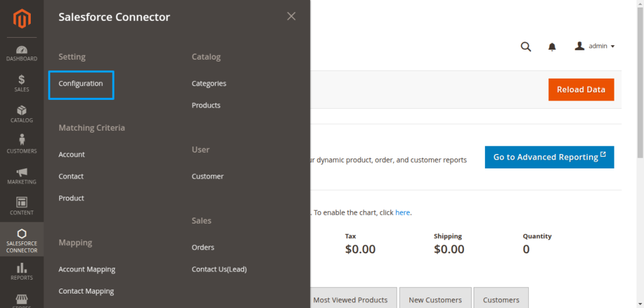Click the Salesforce Connector panel title
Screen dimensions: 644x308
(114, 17)
